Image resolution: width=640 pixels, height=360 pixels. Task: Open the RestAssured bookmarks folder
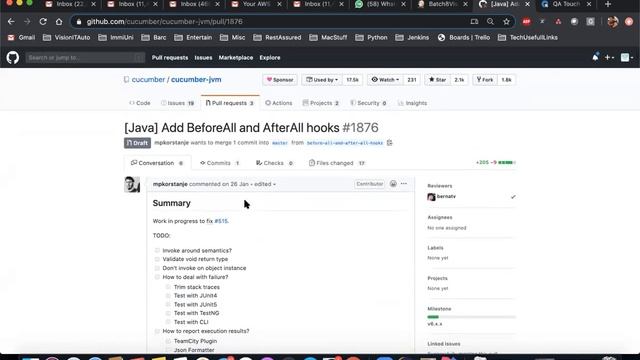pyautogui.click(x=277, y=38)
